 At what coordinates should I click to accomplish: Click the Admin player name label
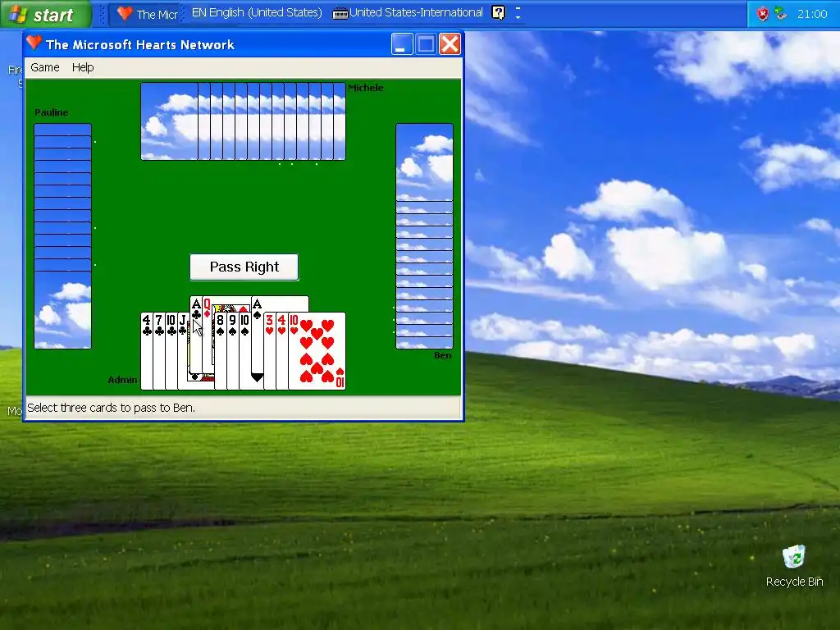tap(123, 380)
